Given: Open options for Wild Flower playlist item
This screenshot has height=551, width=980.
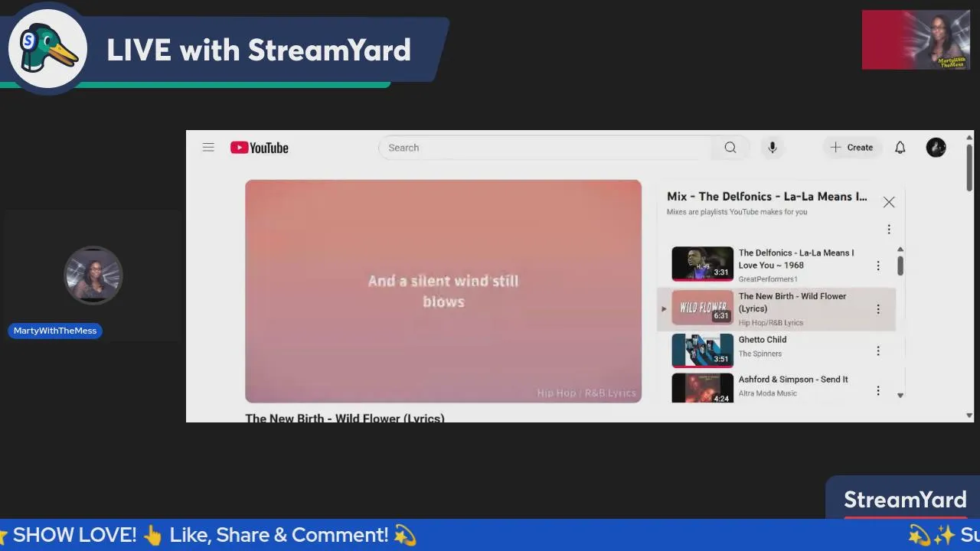Looking at the screenshot, I should click(878, 309).
